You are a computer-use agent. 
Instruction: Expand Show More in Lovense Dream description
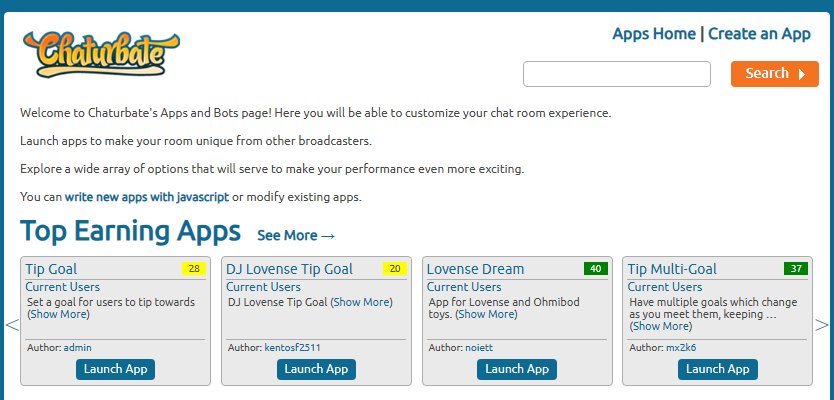[x=487, y=314]
